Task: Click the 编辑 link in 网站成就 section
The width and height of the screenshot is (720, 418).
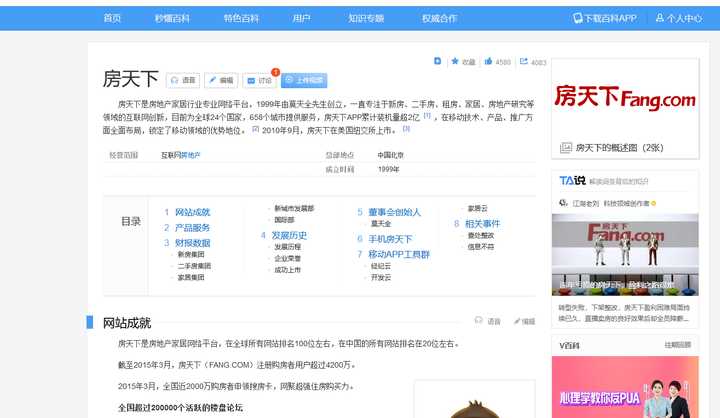Action: click(523, 322)
